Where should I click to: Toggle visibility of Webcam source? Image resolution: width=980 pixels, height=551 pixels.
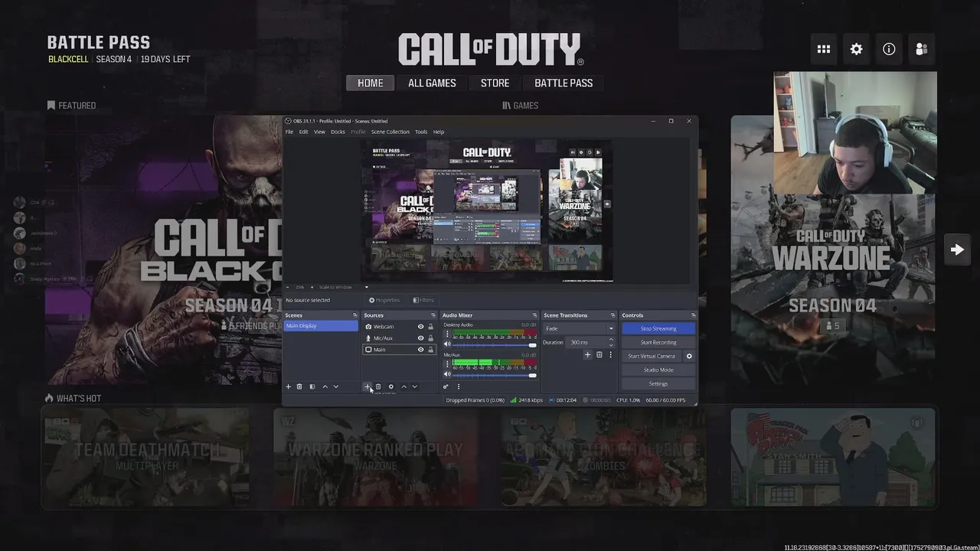click(x=420, y=327)
